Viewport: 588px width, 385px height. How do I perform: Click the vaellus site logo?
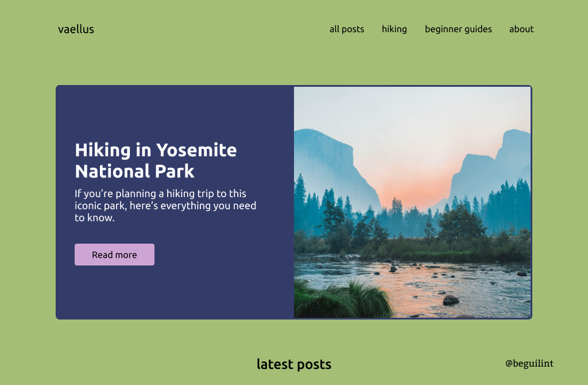click(76, 29)
